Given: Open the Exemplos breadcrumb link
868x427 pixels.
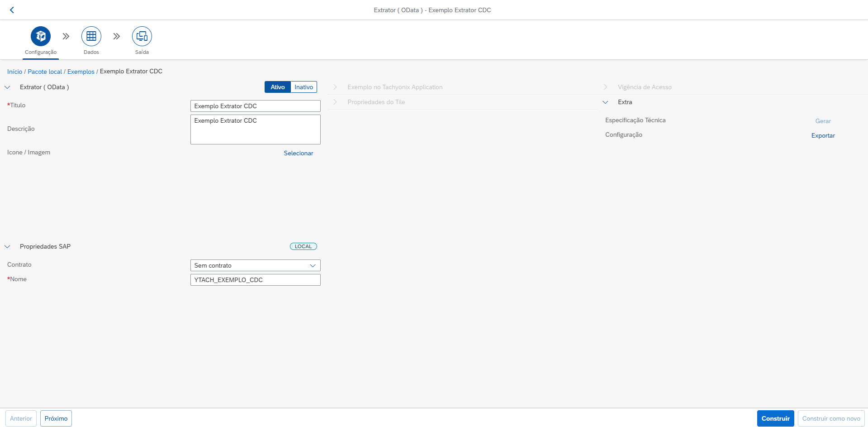Looking at the screenshot, I should [x=81, y=72].
